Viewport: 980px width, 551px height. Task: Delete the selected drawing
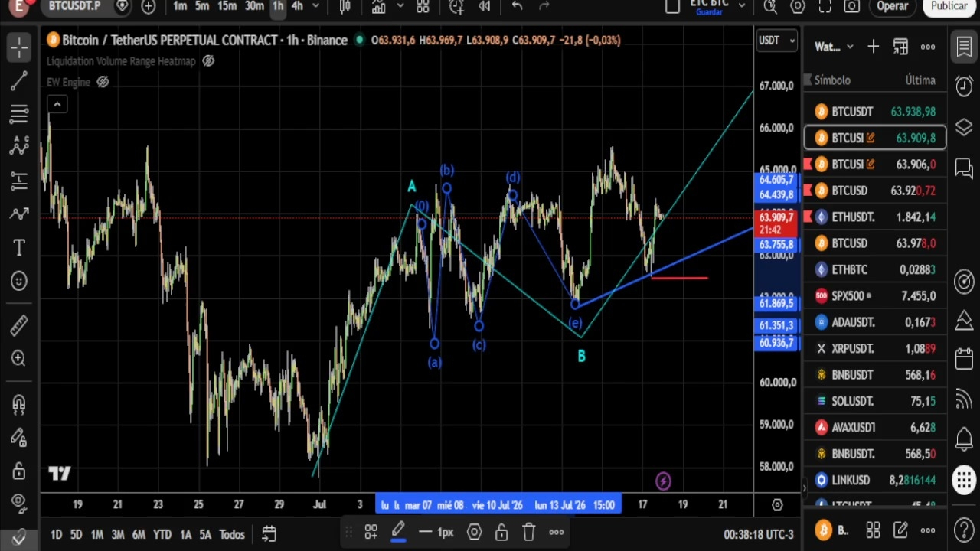pyautogui.click(x=529, y=532)
